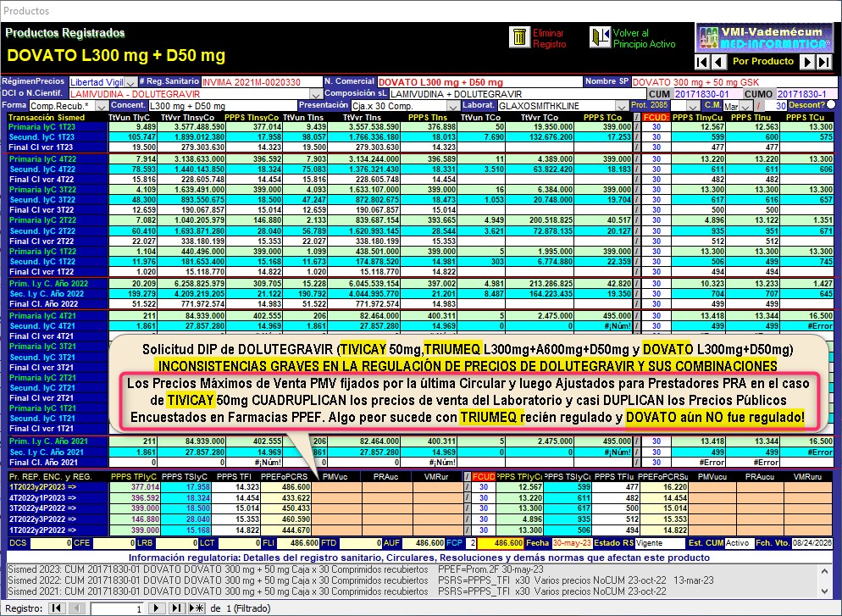
Task: Jump to last product in top navigator
Action: point(825,62)
